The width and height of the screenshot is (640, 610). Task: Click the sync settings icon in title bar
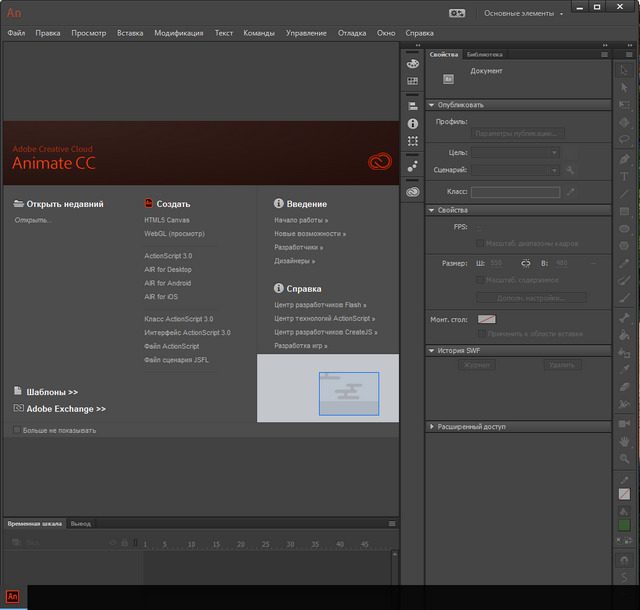457,13
